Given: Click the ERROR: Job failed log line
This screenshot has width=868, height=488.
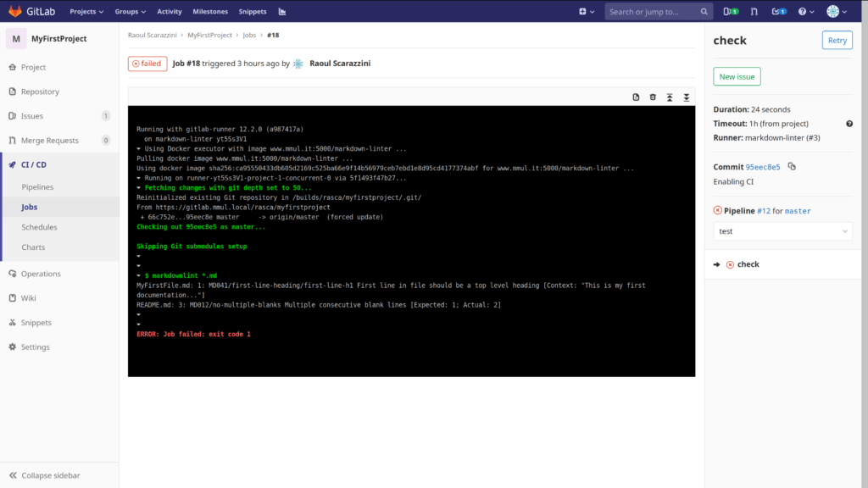Looking at the screenshot, I should (194, 334).
